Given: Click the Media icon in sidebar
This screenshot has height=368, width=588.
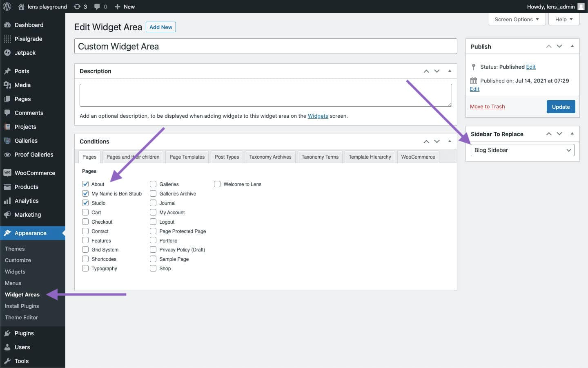Looking at the screenshot, I should point(7,85).
